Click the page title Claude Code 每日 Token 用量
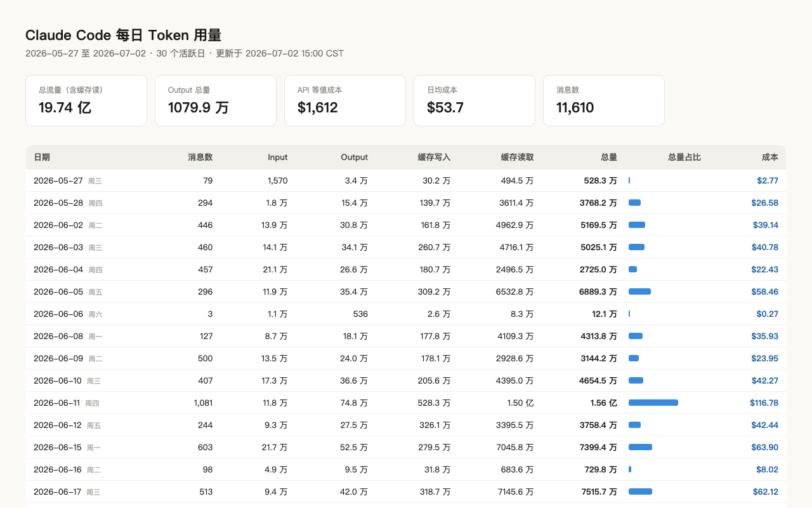 point(123,36)
